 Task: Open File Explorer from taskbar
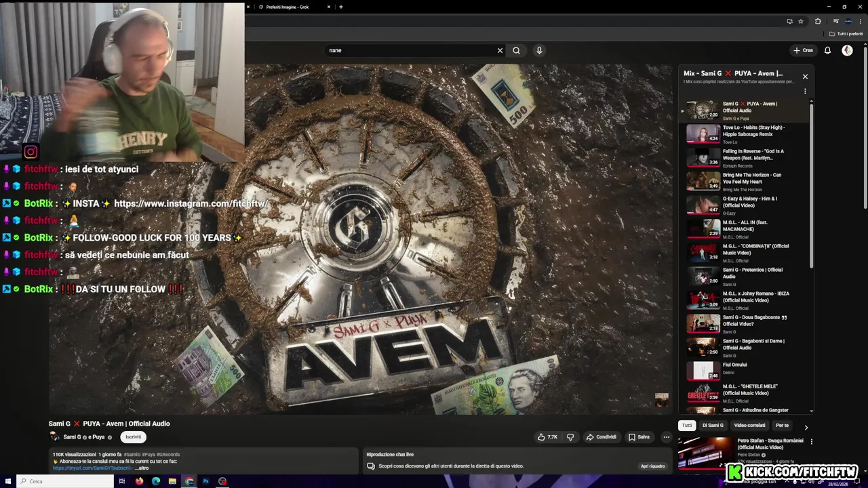point(172,481)
